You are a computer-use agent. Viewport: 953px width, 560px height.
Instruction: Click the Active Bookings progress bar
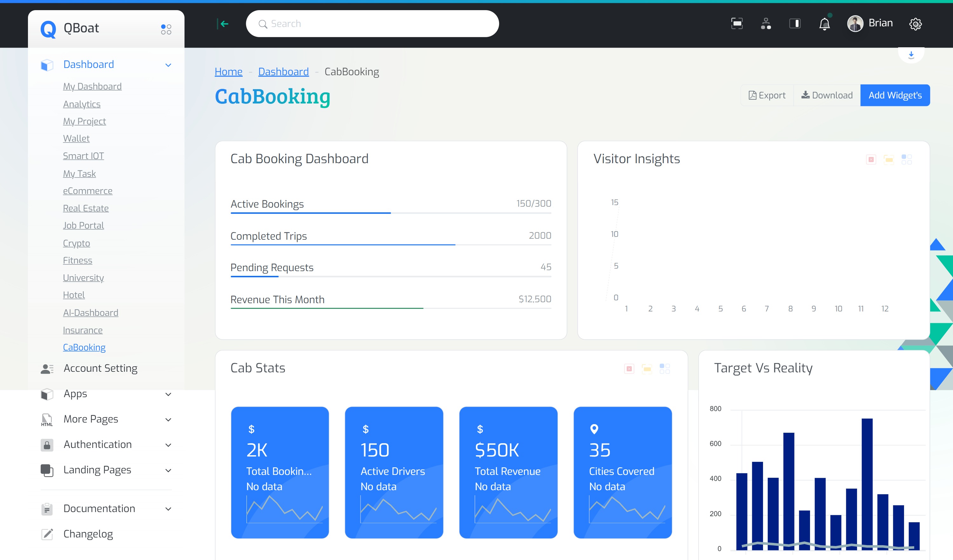[x=391, y=213]
